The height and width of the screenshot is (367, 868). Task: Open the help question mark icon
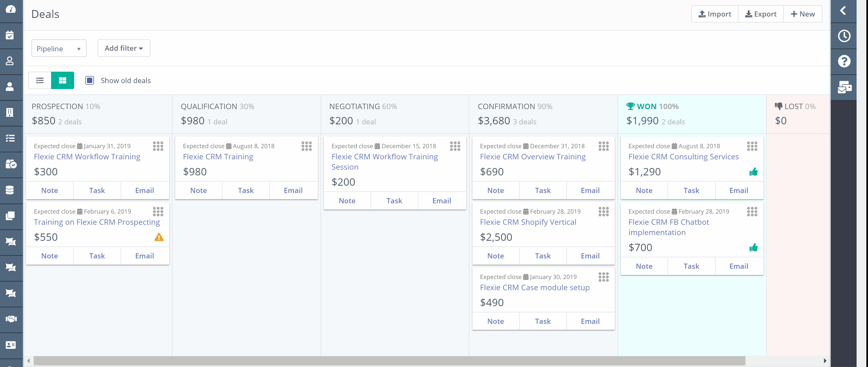coord(844,61)
